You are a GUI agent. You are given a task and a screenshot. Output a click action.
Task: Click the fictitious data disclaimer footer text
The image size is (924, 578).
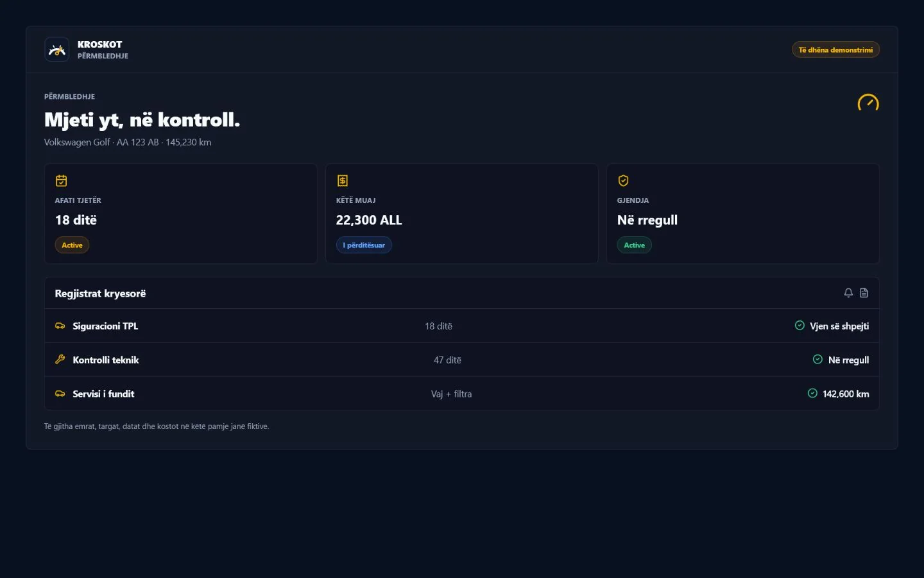(157, 426)
